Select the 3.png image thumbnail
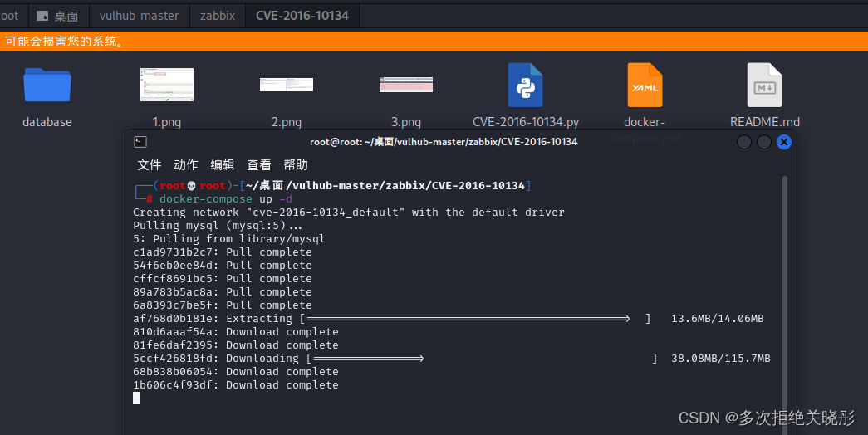 click(x=405, y=85)
